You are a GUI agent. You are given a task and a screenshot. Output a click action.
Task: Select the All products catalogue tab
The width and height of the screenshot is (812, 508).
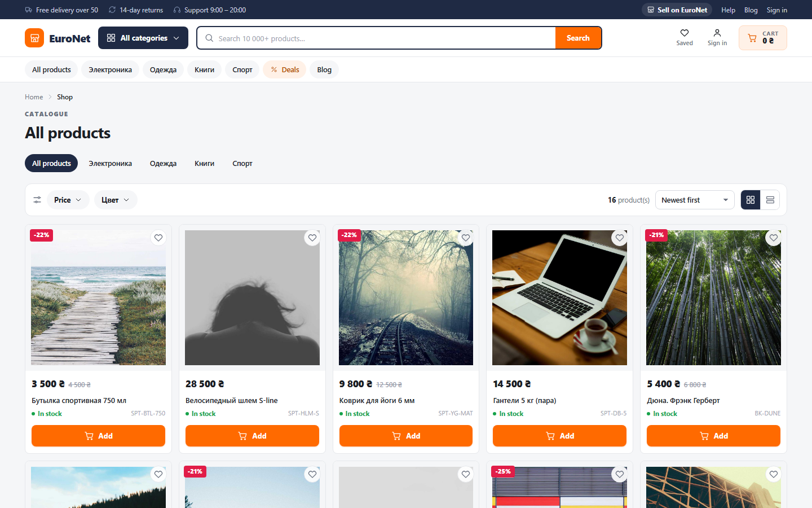(x=51, y=163)
